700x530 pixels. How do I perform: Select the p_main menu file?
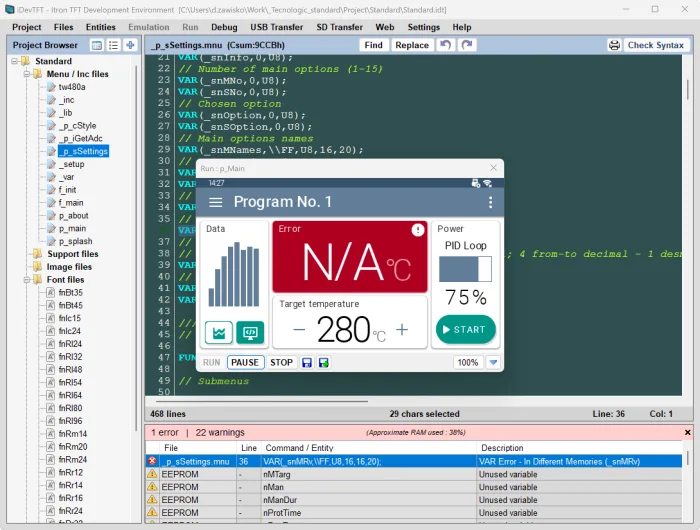pyautogui.click(x=72, y=228)
